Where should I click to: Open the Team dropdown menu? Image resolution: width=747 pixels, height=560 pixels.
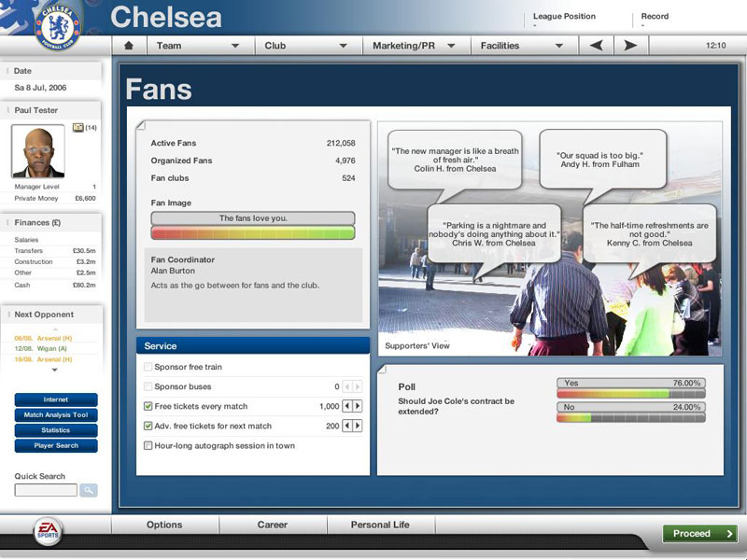point(196,44)
